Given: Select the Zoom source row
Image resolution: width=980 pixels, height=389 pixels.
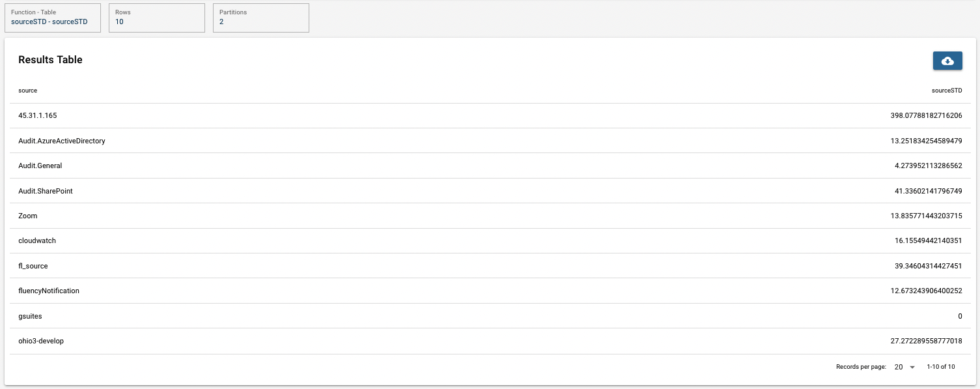Looking at the screenshot, I should (x=490, y=216).
